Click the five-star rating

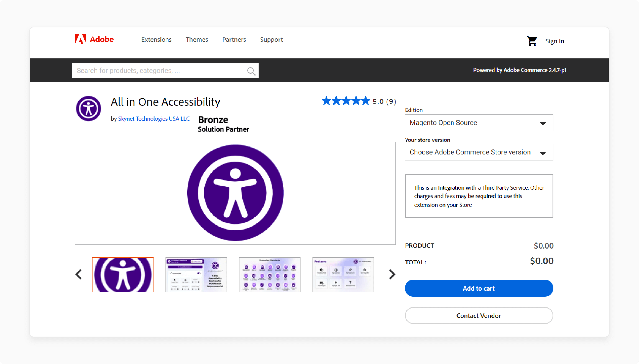[346, 101]
